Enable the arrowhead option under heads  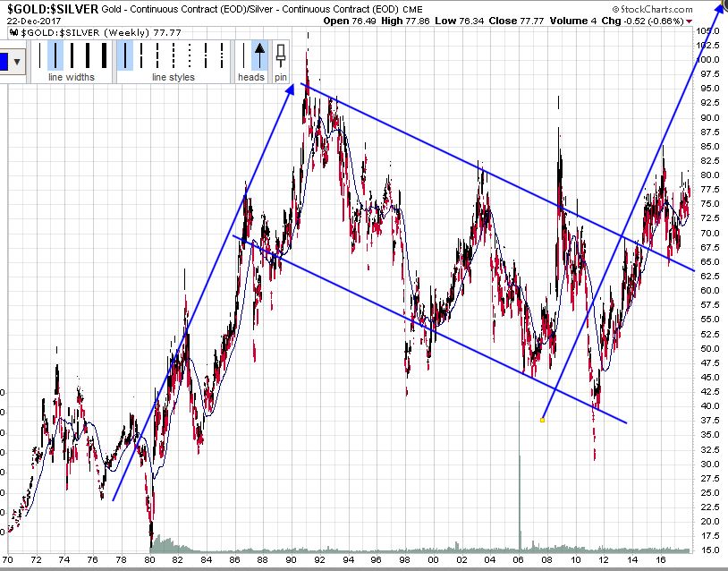coord(259,55)
